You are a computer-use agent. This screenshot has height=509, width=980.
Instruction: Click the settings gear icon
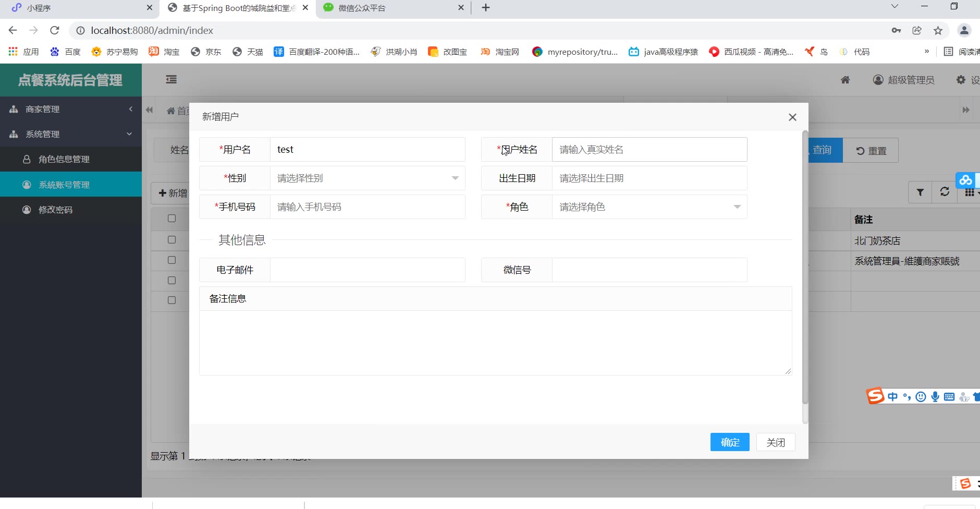[x=961, y=80]
